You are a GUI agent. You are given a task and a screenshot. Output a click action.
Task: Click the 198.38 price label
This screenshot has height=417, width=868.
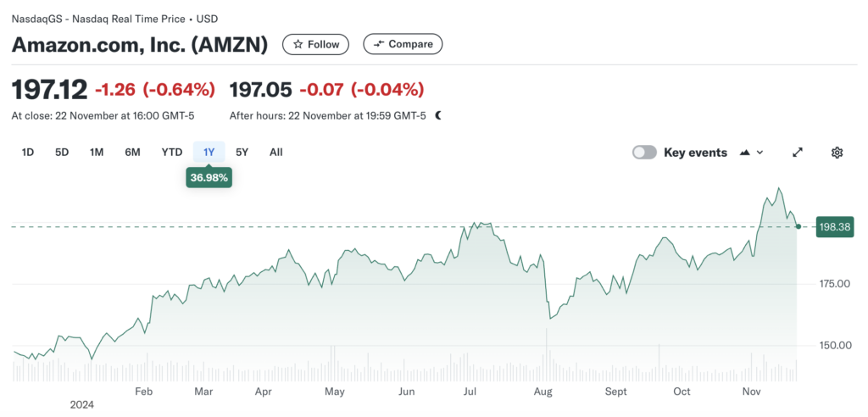coord(832,226)
